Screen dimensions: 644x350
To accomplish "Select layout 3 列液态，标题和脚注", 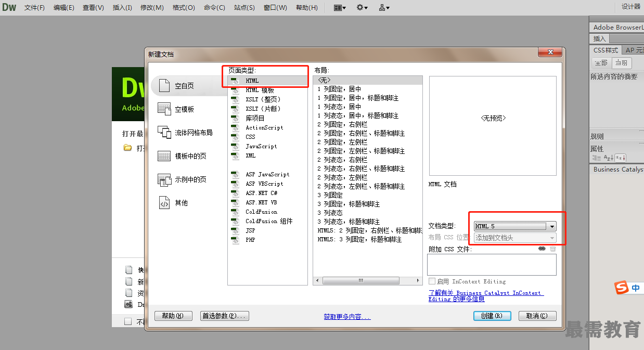I will tap(349, 222).
